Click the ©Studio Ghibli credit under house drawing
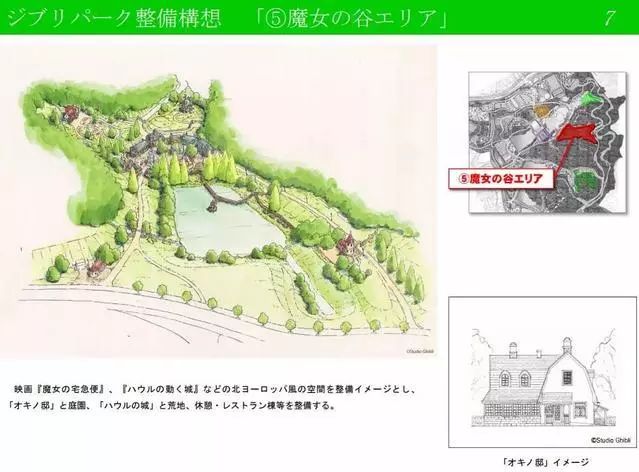This screenshot has height=472, width=639. click(x=611, y=440)
